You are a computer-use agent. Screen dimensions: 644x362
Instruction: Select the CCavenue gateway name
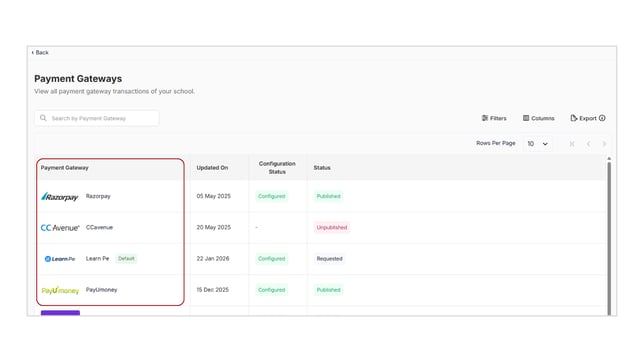99,227
